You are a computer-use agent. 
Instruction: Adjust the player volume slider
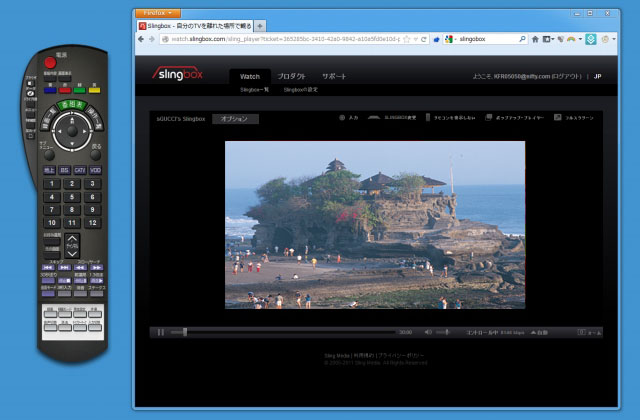443,332
